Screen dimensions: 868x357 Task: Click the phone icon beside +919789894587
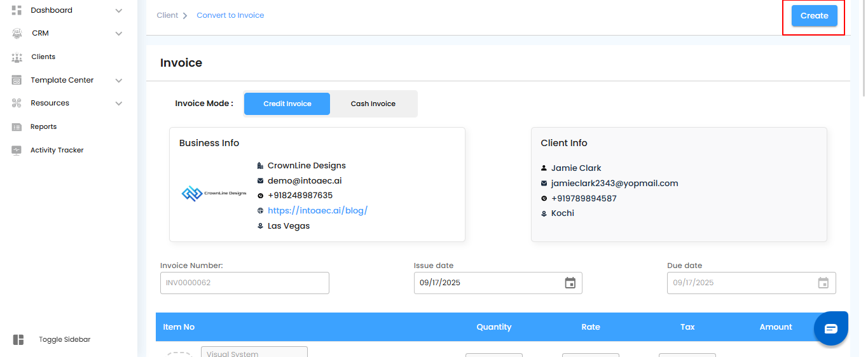(x=544, y=199)
